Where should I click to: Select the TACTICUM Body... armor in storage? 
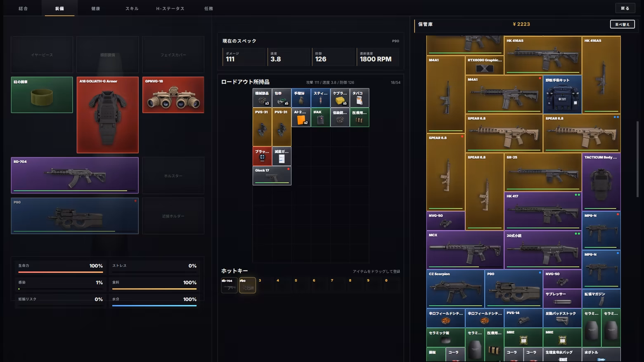pos(601,182)
